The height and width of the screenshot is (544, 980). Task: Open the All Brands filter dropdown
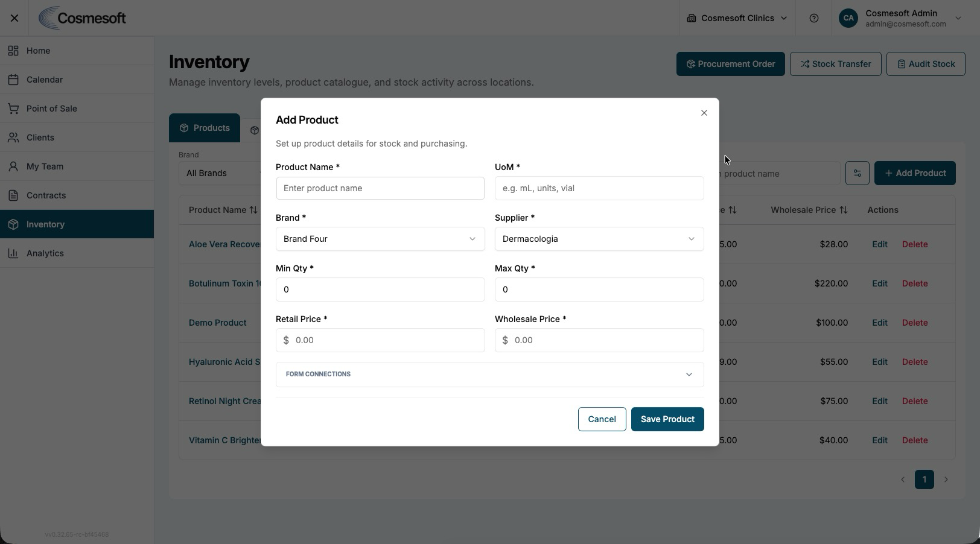coord(220,173)
